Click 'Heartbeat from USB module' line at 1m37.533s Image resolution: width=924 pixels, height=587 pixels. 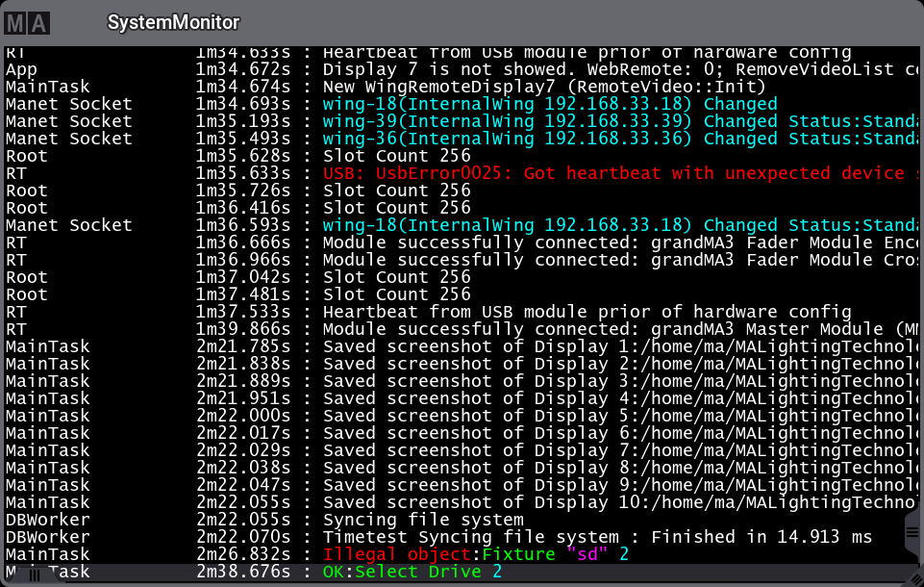pos(462,312)
